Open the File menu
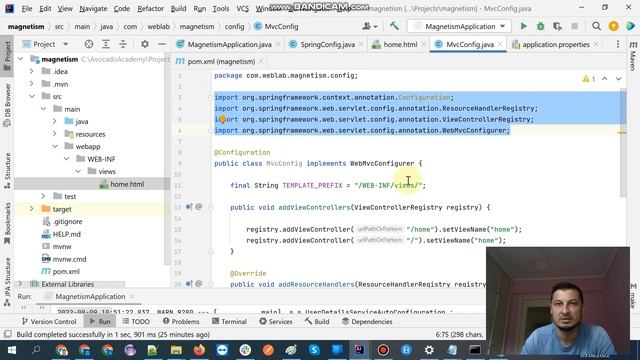The image size is (640, 360). [x=27, y=8]
